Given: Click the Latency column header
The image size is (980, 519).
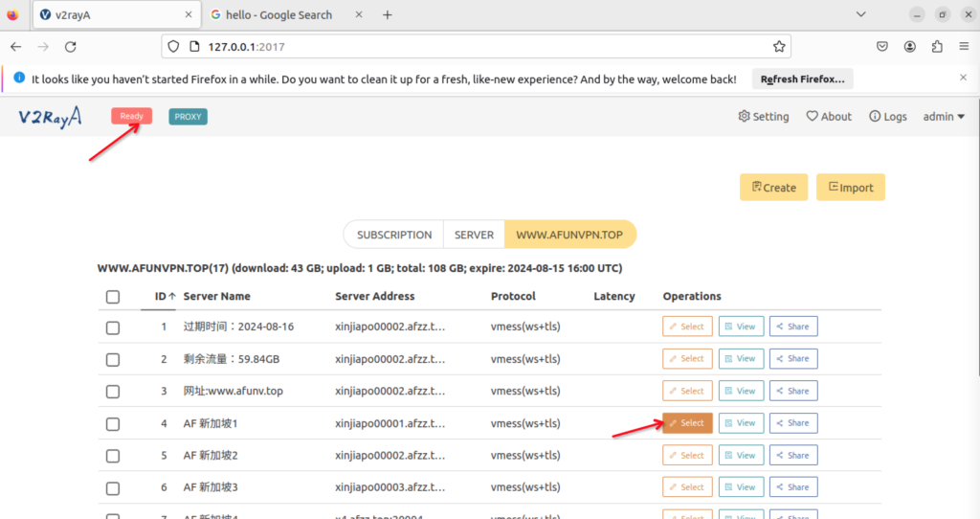Looking at the screenshot, I should (x=613, y=297).
